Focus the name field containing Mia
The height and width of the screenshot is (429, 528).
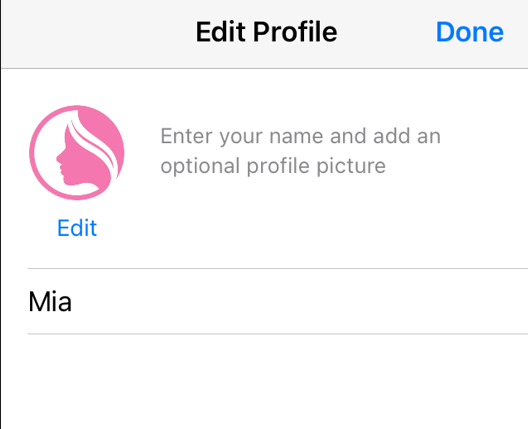pos(277,301)
